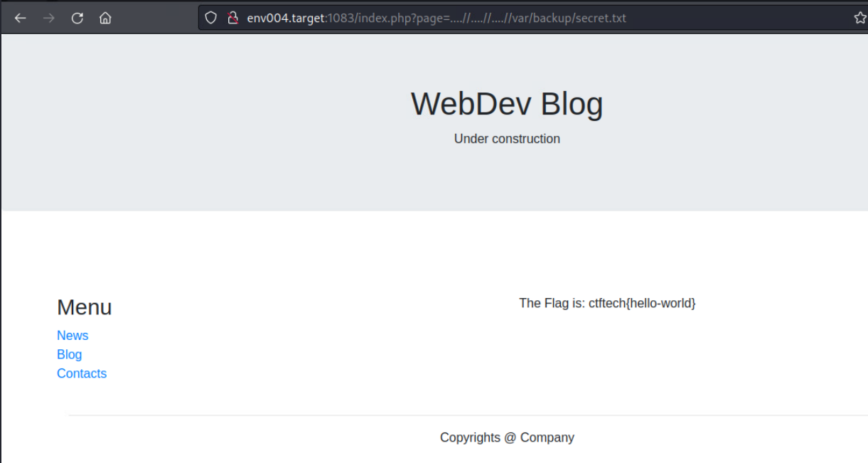Open the tracking protection shield panel

(210, 18)
